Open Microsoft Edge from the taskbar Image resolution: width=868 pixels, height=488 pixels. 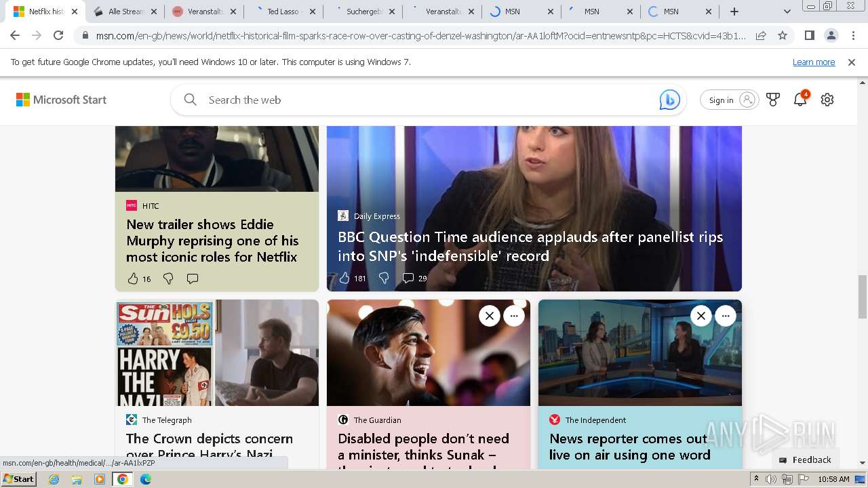pyautogui.click(x=146, y=479)
